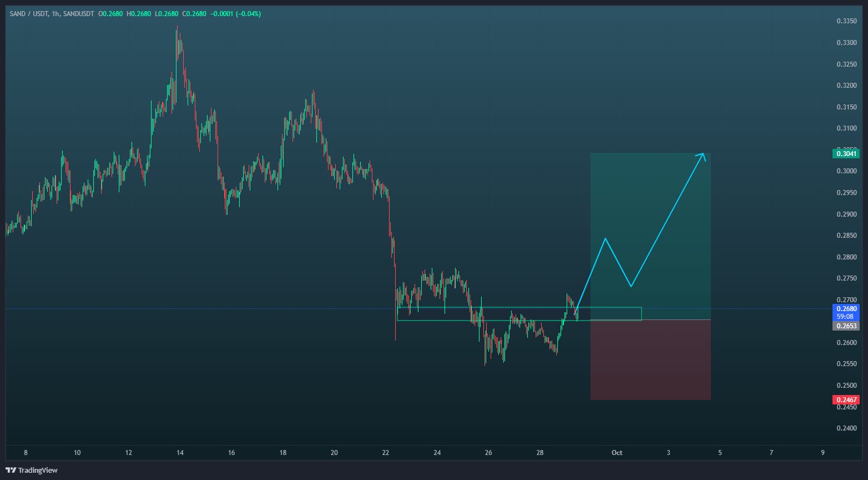Click the TradingView text link
This screenshot has width=868, height=480.
pyautogui.click(x=38, y=470)
